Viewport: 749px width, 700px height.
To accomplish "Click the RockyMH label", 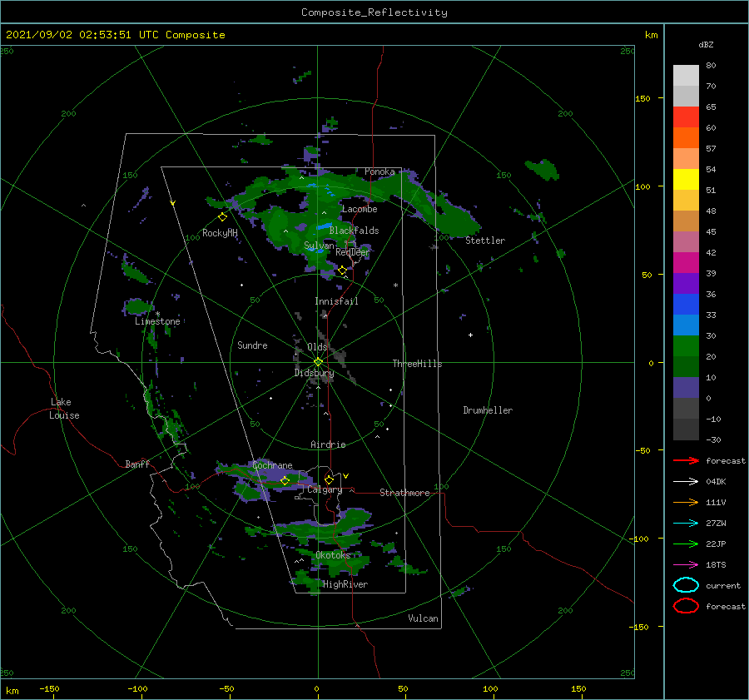I will (x=220, y=233).
